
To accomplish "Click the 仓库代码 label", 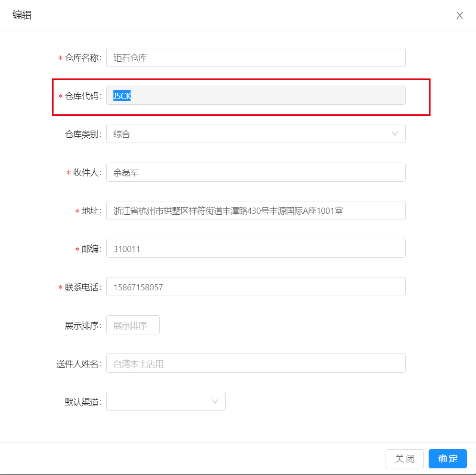I will tap(83, 96).
